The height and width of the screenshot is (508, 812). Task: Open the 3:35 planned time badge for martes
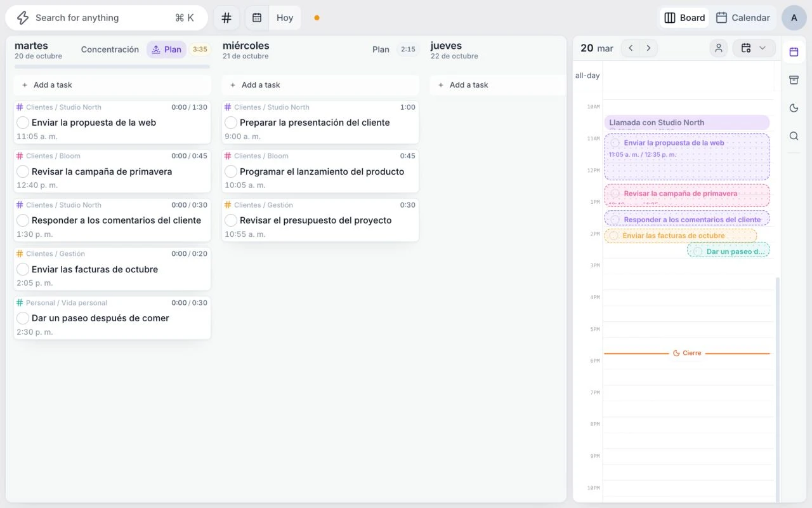coord(200,50)
